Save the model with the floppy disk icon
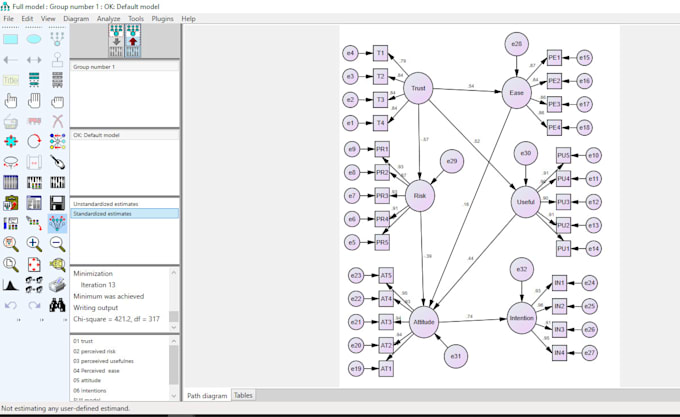 pyautogui.click(x=57, y=203)
